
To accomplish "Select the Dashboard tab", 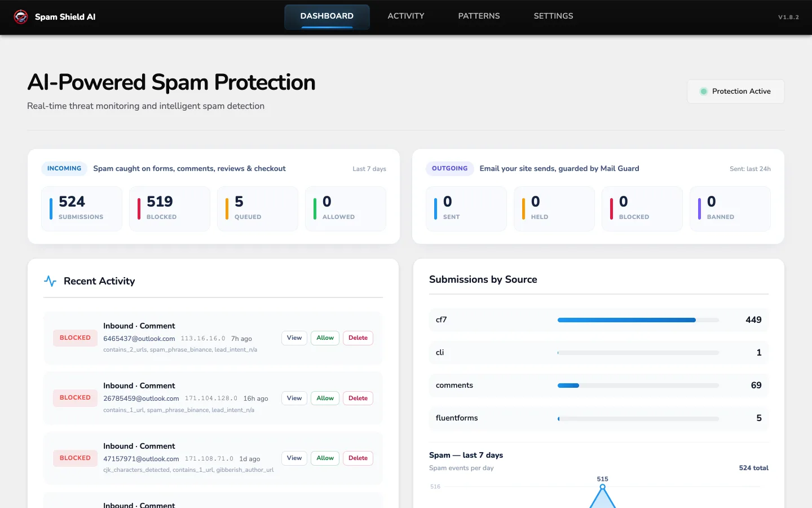I will (327, 16).
